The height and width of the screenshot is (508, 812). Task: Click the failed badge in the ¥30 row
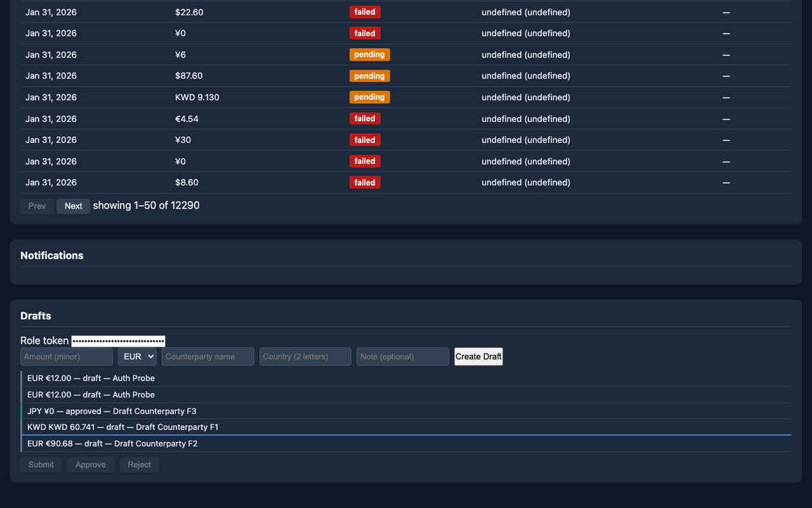tap(365, 140)
